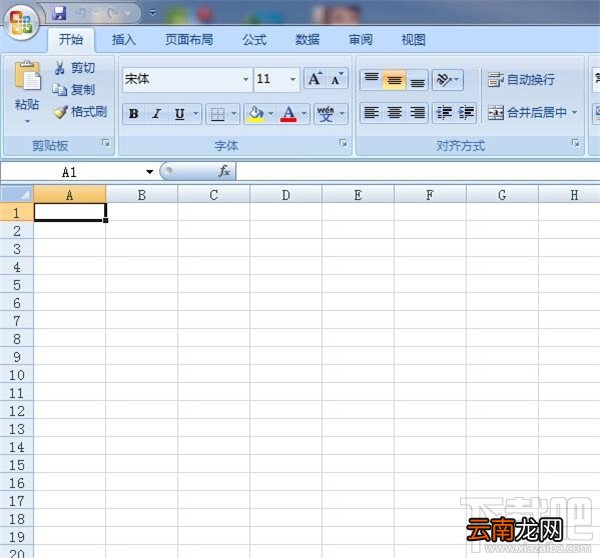Switch to the 开始 tab
The height and width of the screenshot is (558, 600).
point(71,39)
